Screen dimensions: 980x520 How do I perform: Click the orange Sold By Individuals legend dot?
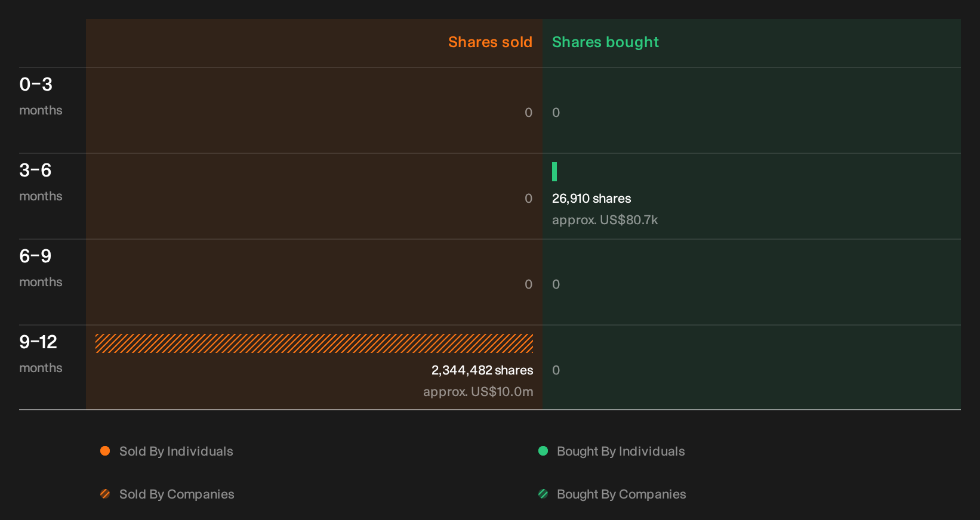pos(105,451)
